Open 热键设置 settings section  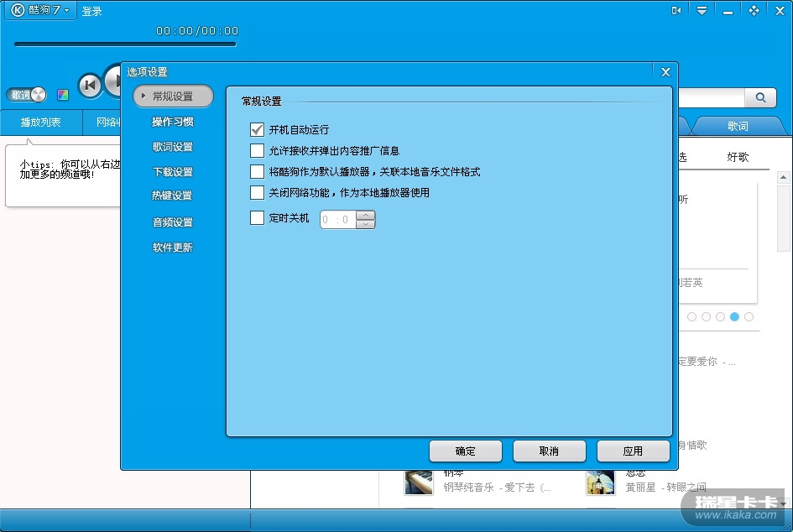point(172,196)
